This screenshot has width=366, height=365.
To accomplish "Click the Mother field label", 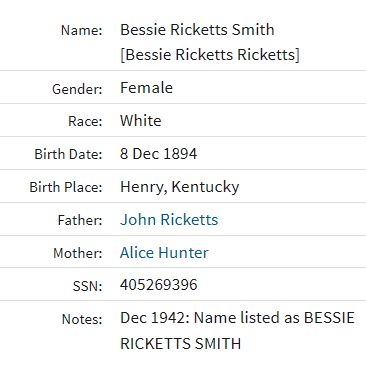I will click(77, 253).
